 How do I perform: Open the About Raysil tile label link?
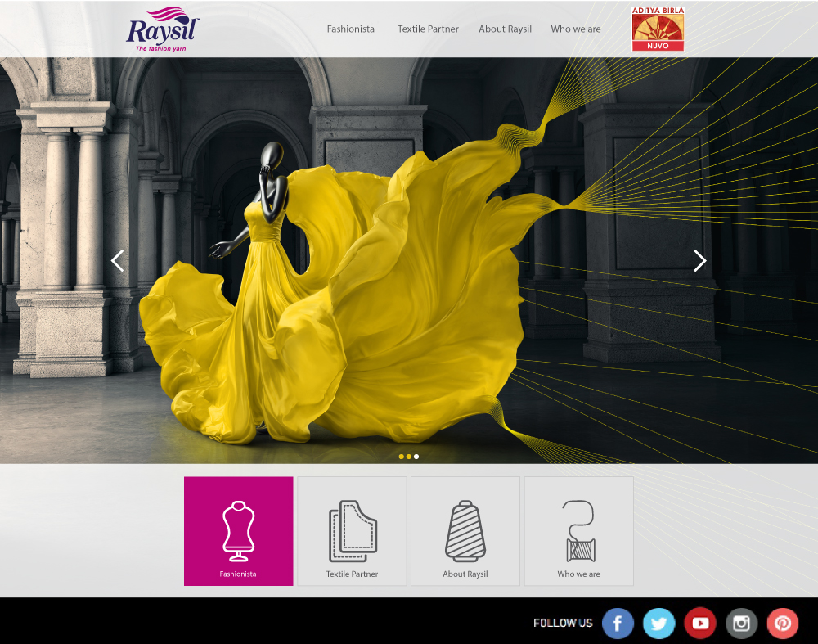(x=465, y=574)
